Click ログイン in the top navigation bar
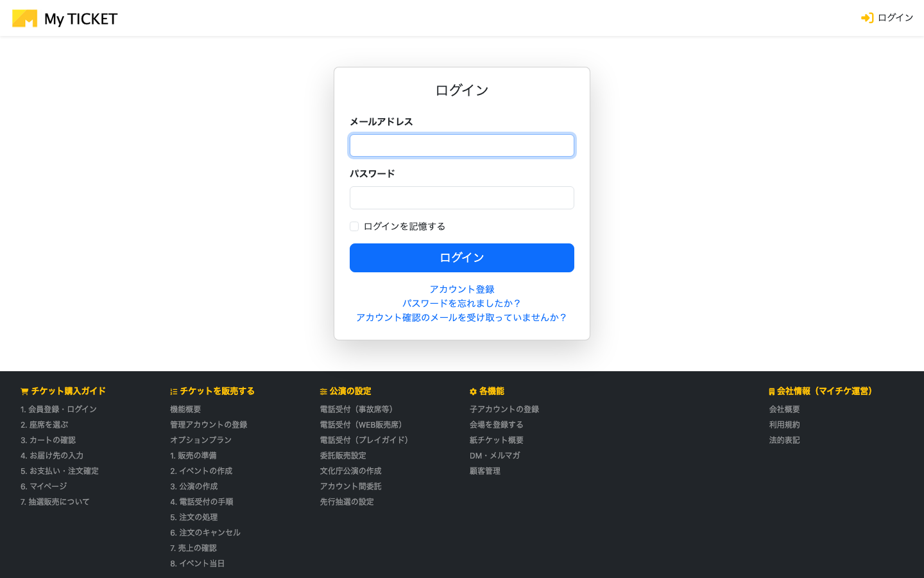 coord(893,17)
